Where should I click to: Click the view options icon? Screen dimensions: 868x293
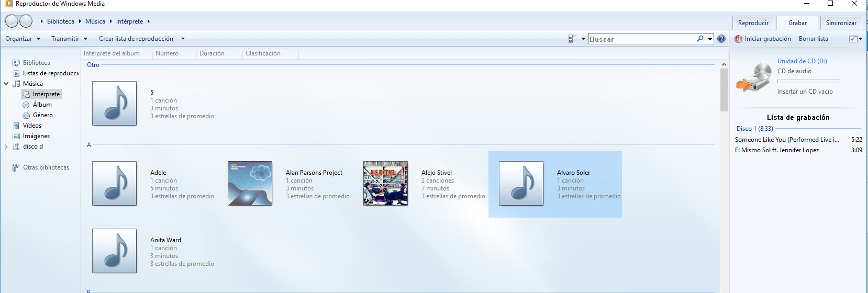point(572,39)
